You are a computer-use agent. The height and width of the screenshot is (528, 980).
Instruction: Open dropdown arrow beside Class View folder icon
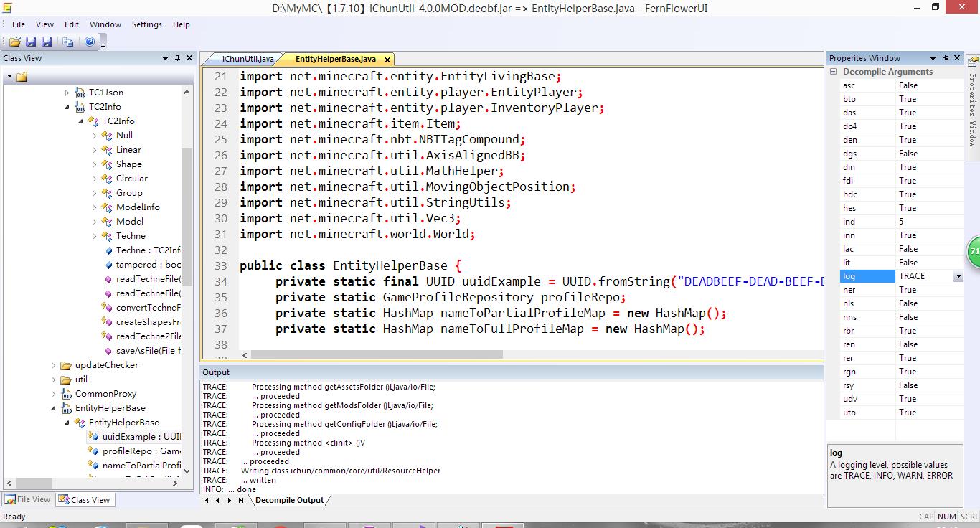9,77
